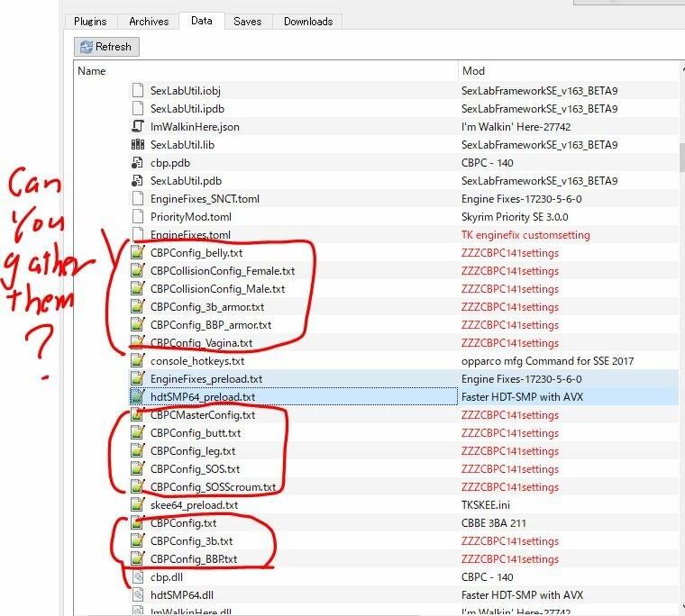Click the CBPConfig_BBP_armor.txt file icon
This screenshot has height=616, width=685.
pos(138,324)
